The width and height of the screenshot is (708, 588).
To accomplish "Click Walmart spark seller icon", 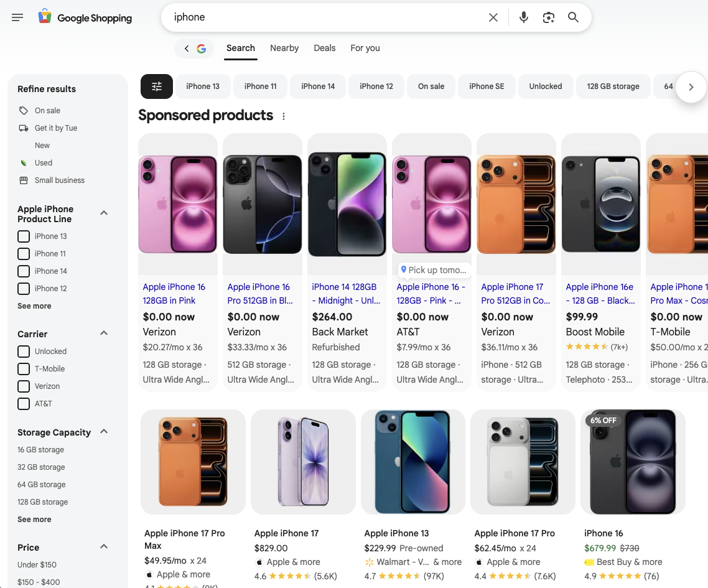I will 370,562.
